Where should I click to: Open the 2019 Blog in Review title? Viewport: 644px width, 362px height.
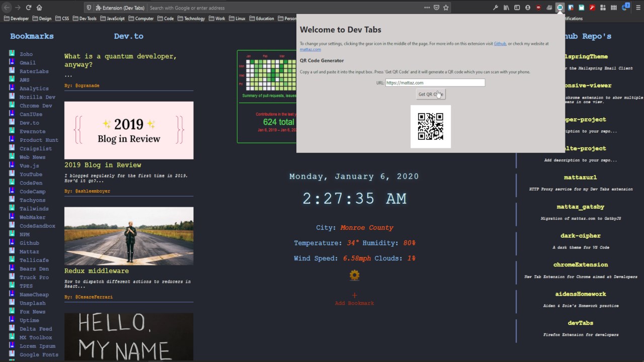(103, 165)
